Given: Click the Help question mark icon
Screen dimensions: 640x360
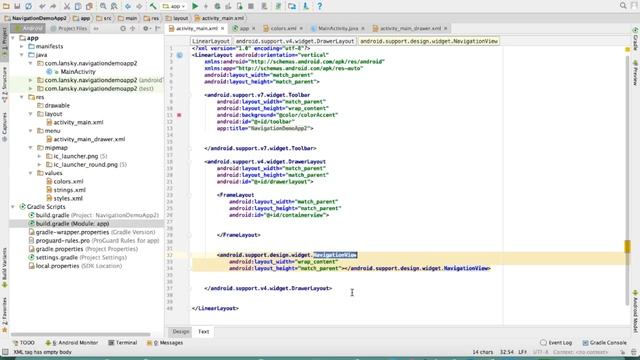Looking at the screenshot, I should [320, 6].
